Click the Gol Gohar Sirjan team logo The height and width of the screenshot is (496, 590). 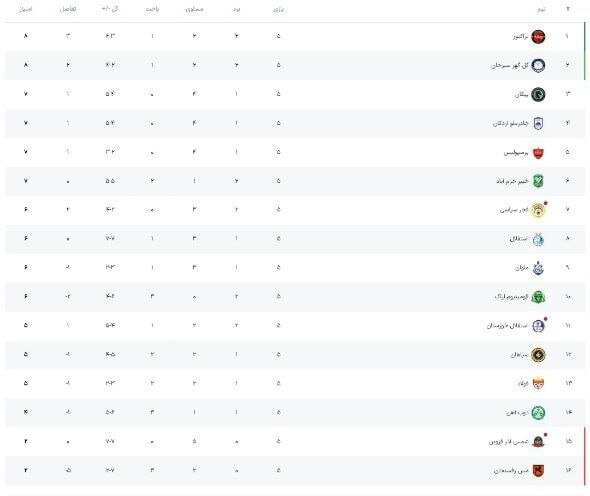click(538, 65)
